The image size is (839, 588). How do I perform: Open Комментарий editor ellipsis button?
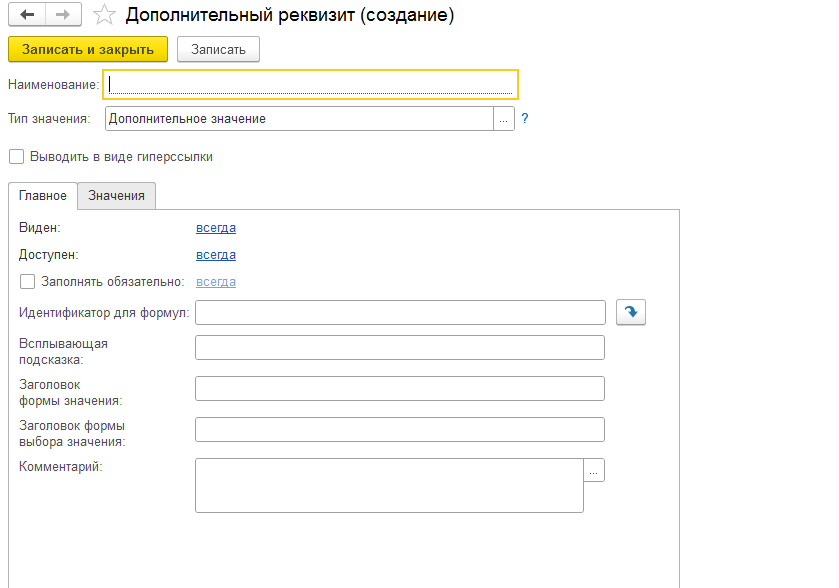click(x=593, y=470)
